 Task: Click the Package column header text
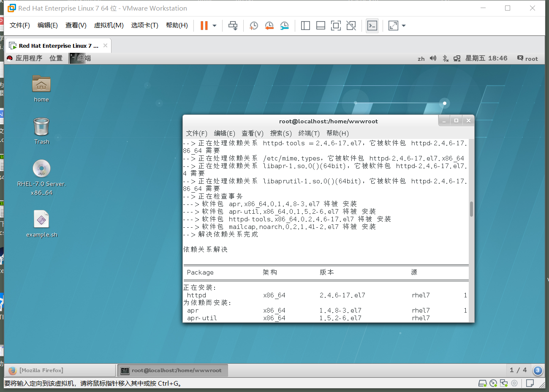click(x=200, y=272)
